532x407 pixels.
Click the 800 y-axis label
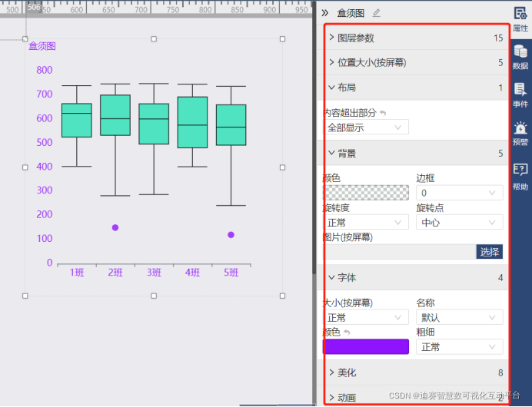[x=45, y=70]
